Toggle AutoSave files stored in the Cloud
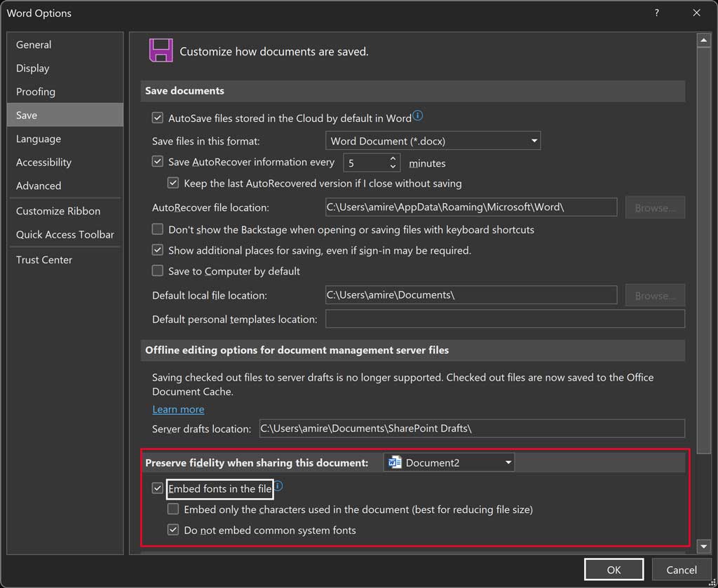This screenshot has width=718, height=588. 158,118
